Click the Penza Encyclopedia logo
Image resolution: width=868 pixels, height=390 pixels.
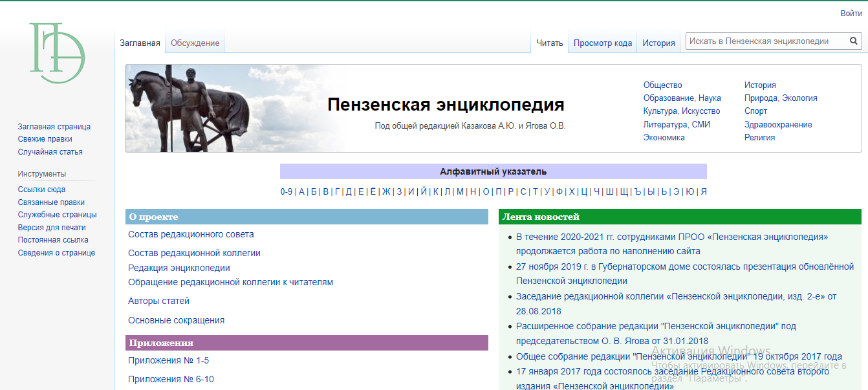(57, 53)
